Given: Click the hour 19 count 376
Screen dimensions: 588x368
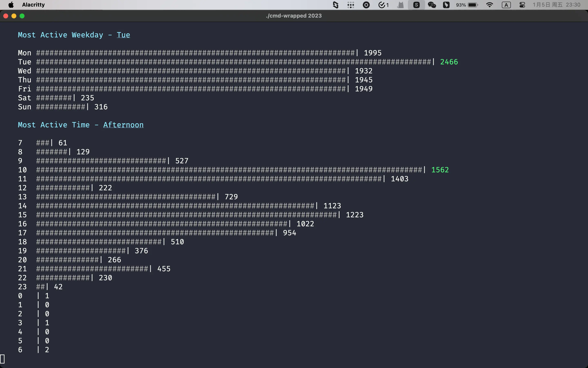Looking at the screenshot, I should (141, 251).
